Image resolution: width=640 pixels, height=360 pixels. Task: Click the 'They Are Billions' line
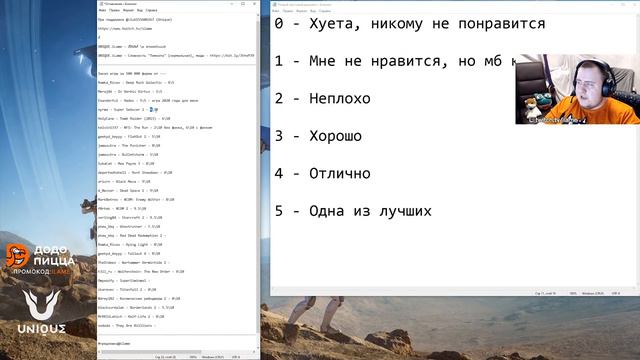127,325
